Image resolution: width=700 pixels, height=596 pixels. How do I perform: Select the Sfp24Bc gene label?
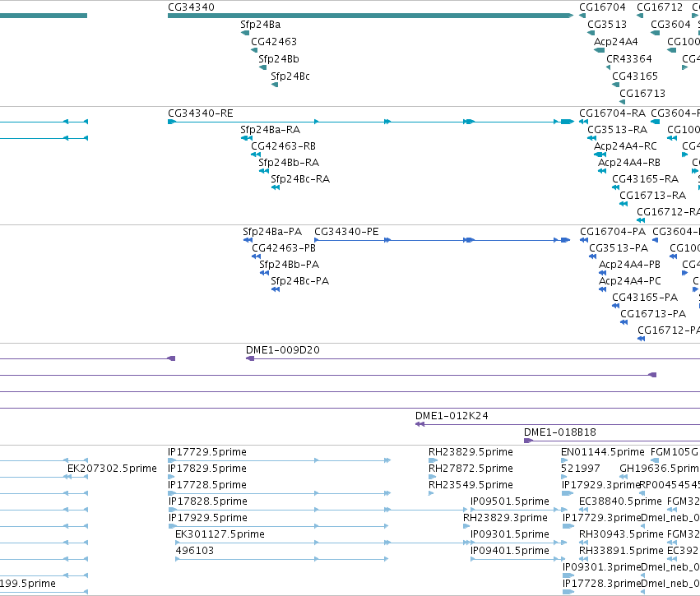click(290, 76)
